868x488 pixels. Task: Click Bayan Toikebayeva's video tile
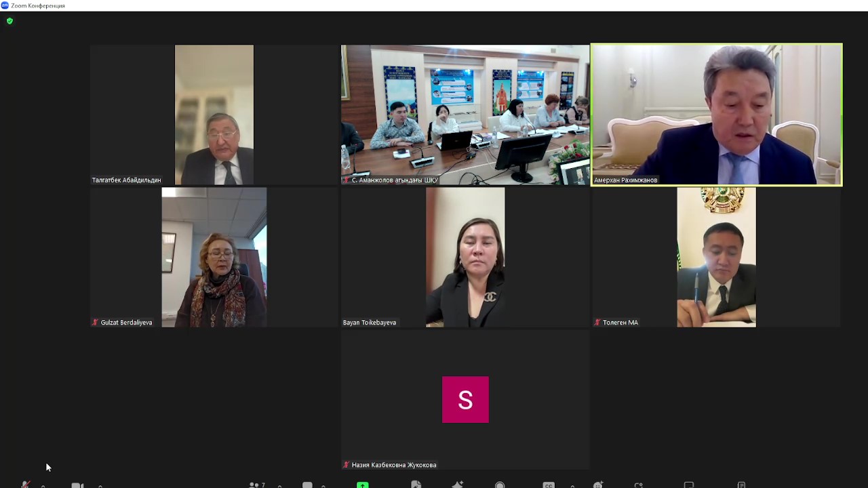(x=465, y=258)
